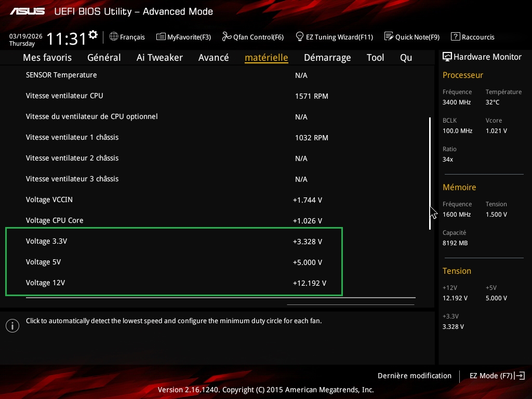Open Quick Note(F9) notepad icon
The image size is (532, 399).
coord(389,36)
